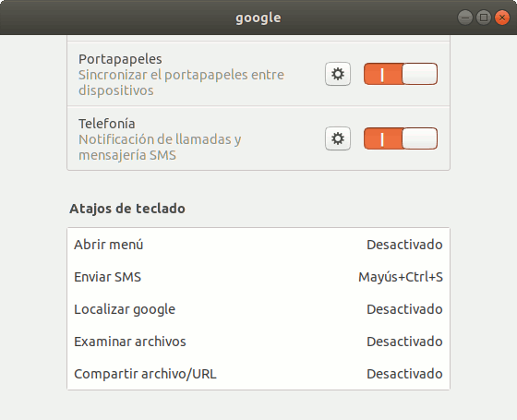Open Portapapeles plugin settings gear
Image resolution: width=517 pixels, height=420 pixels.
point(338,74)
